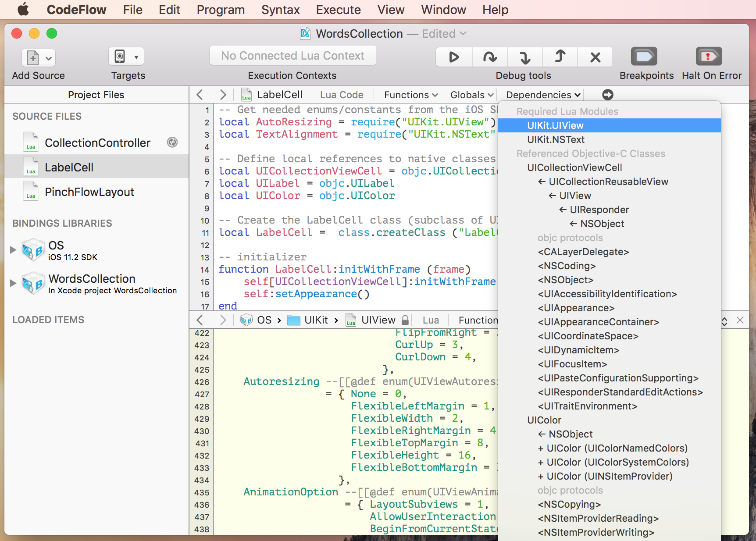Click No Connected Lua Context selector
Viewport: 756px width, 541px height.
point(293,56)
